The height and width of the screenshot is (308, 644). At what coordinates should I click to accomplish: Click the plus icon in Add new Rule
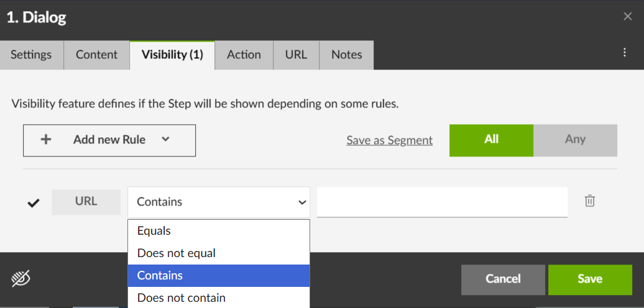click(x=45, y=140)
